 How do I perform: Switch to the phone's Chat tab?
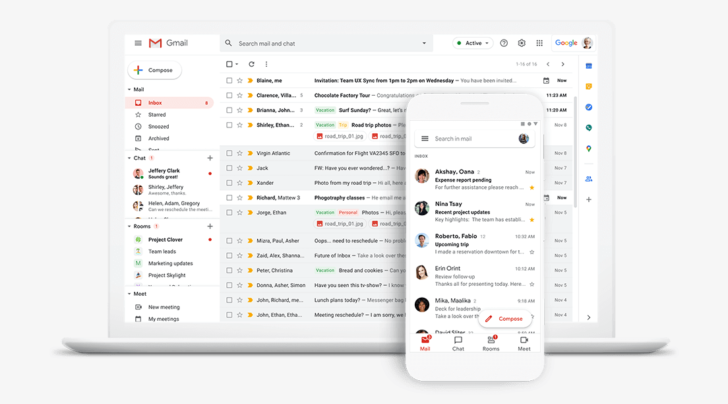click(458, 343)
